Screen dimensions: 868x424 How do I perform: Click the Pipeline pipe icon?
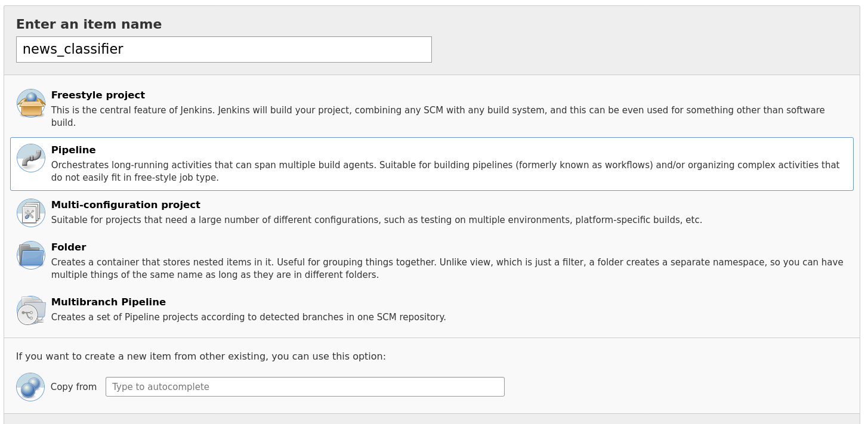31,158
